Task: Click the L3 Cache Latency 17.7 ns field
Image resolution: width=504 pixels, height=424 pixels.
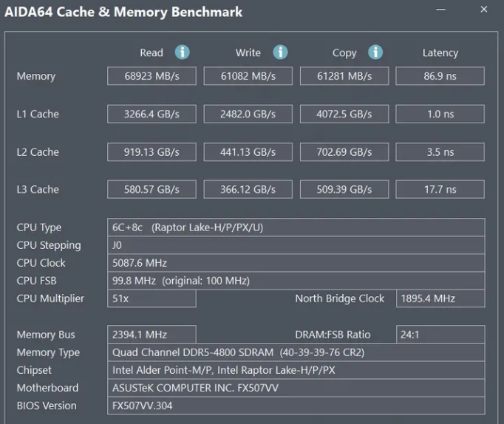Action: (440, 190)
